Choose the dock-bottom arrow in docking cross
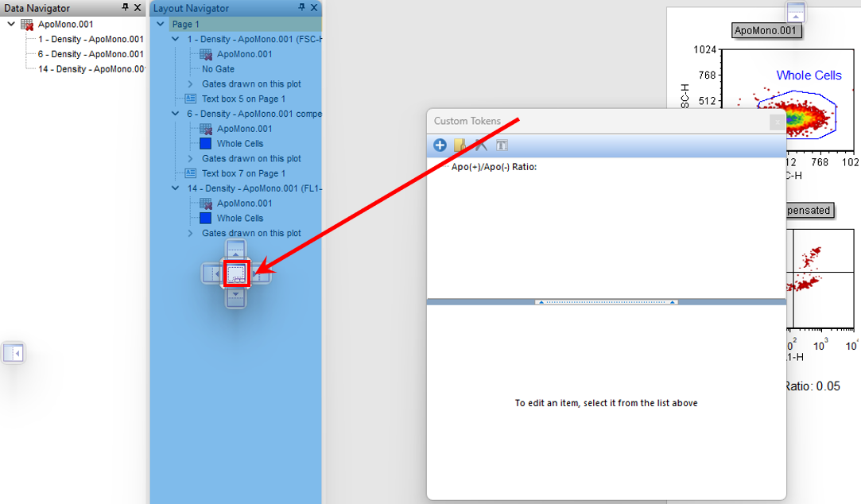The height and width of the screenshot is (504, 861). [236, 297]
